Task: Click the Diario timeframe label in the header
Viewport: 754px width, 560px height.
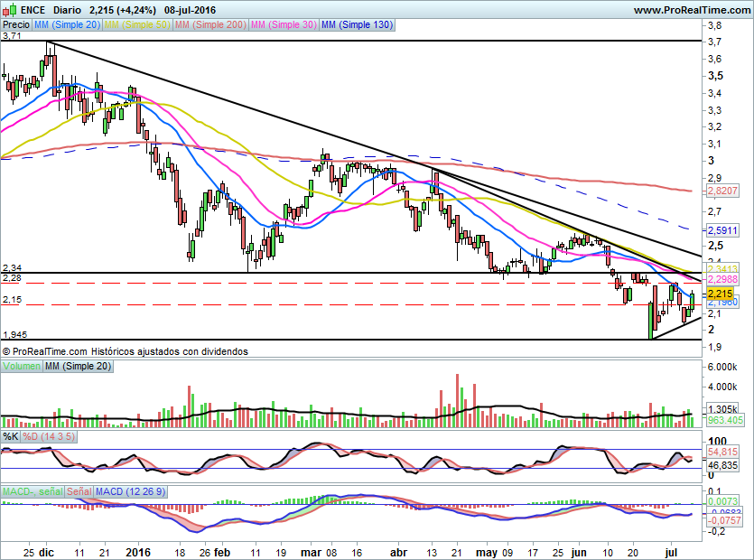Action: click(x=66, y=9)
